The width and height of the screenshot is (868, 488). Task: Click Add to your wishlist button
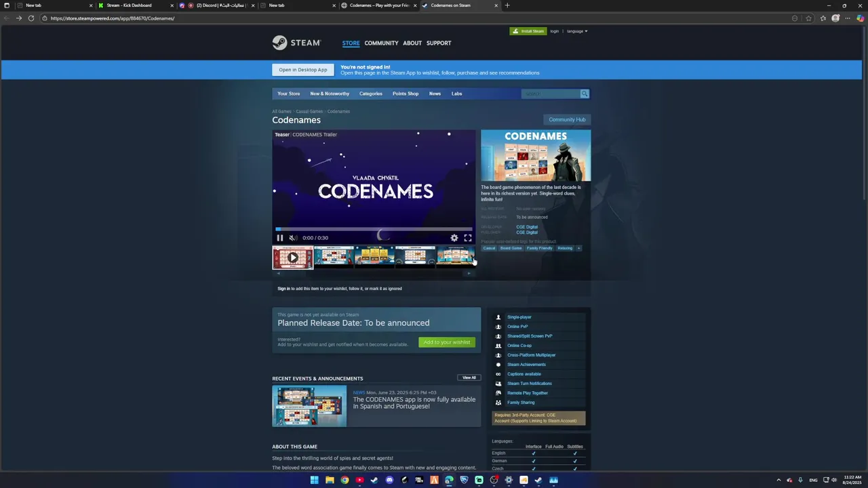coord(447,342)
